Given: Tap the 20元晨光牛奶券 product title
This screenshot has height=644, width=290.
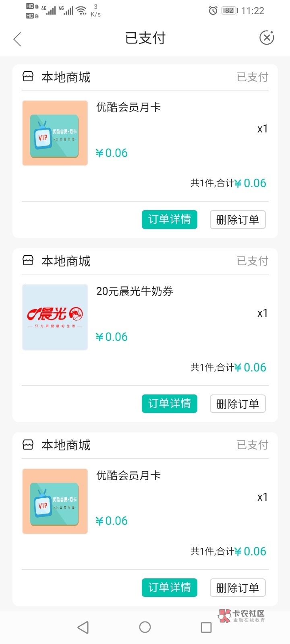Looking at the screenshot, I should 135,291.
